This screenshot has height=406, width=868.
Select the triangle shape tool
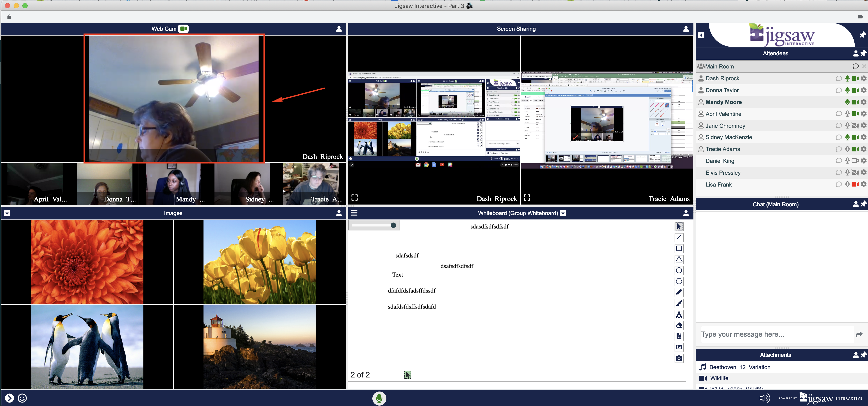pos(679,259)
